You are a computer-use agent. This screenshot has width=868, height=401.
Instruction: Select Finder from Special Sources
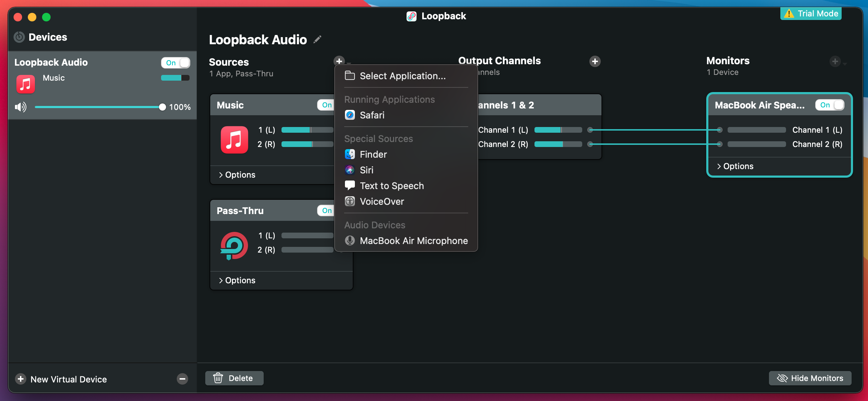pyautogui.click(x=406, y=154)
